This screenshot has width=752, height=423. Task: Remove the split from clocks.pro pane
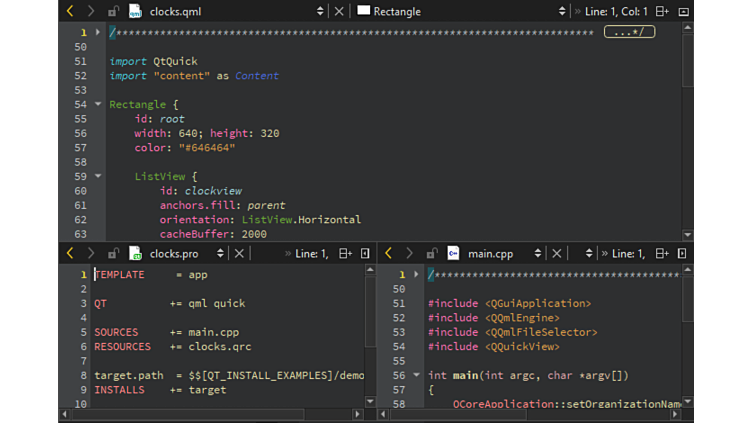[365, 254]
